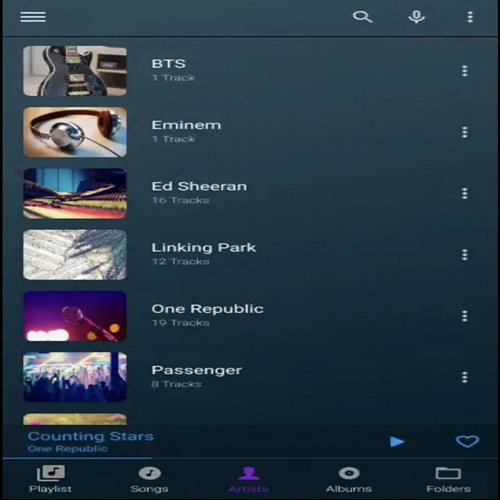Open options menu for Passenger
This screenshot has height=500, width=500.
(x=465, y=377)
